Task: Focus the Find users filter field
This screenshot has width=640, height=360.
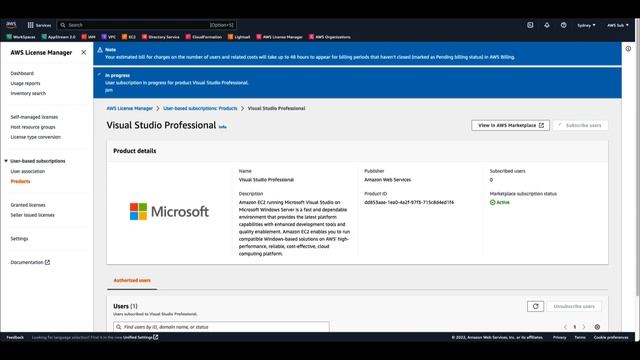Action: tap(221, 327)
